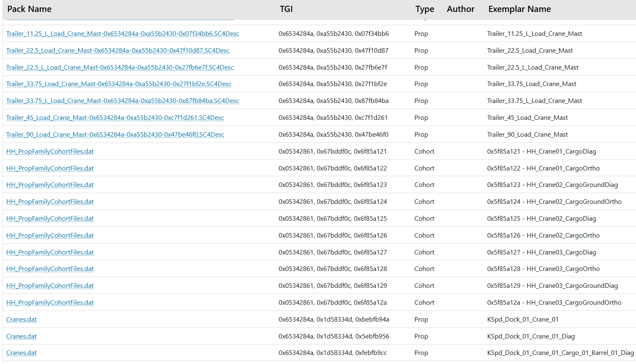The width and height of the screenshot is (636, 364).
Task: Click the Pack Name column header
Action: click(29, 9)
